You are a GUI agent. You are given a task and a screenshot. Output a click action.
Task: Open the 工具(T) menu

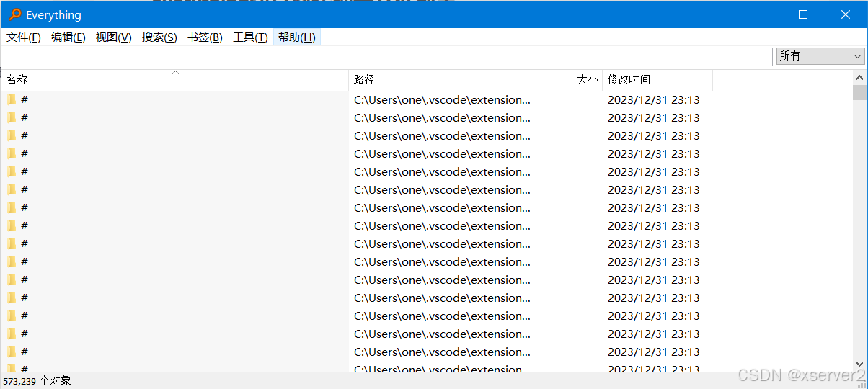point(250,37)
